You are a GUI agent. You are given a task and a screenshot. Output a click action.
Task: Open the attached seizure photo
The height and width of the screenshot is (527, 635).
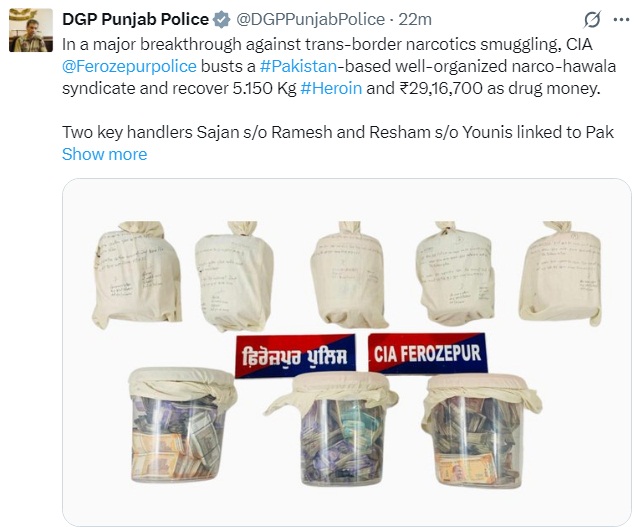[x=347, y=352]
